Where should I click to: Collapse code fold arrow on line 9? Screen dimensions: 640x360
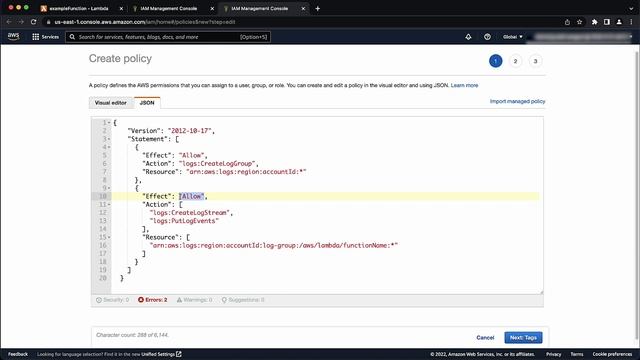(x=109, y=188)
